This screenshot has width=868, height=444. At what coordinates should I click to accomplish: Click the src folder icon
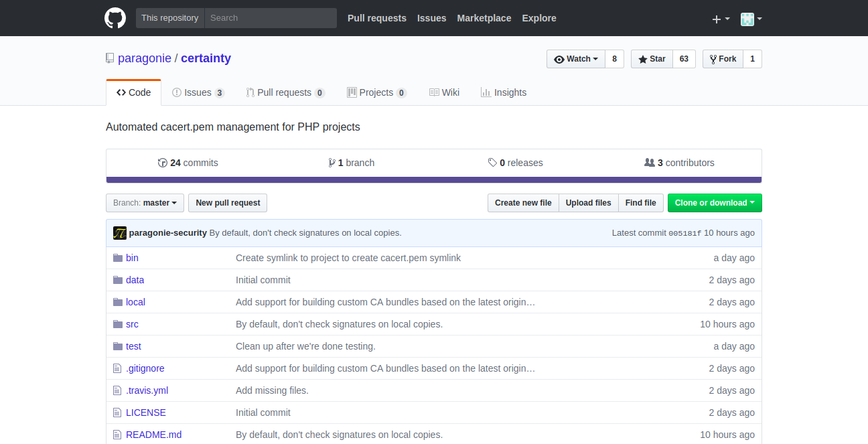pos(118,324)
